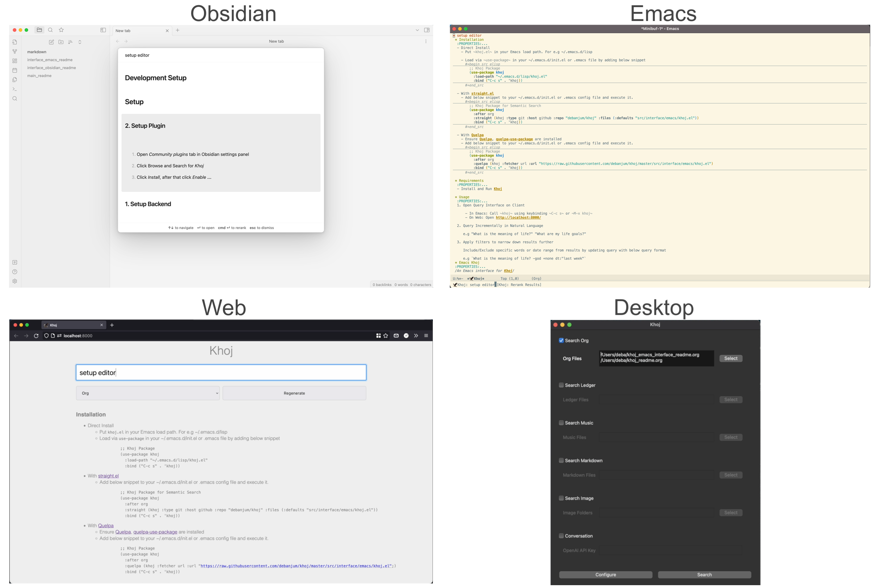Click the Regenerate button

click(294, 393)
